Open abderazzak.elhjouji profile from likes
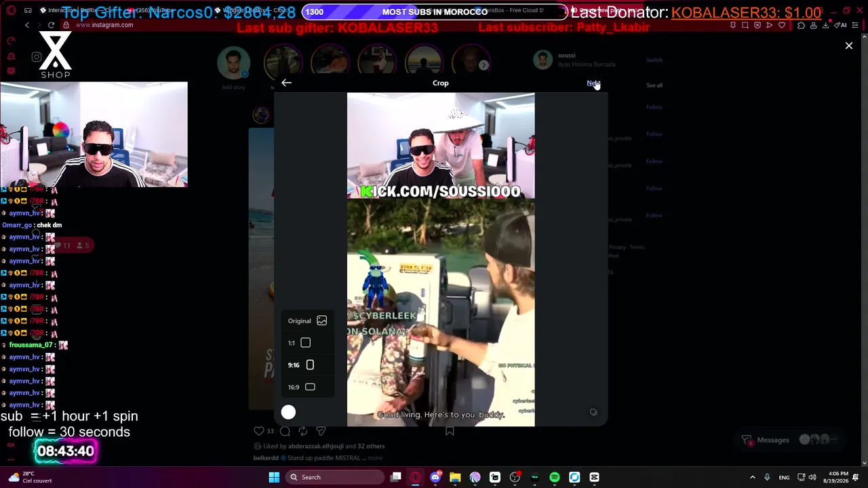Screen dimensions: 868x488 point(315,446)
